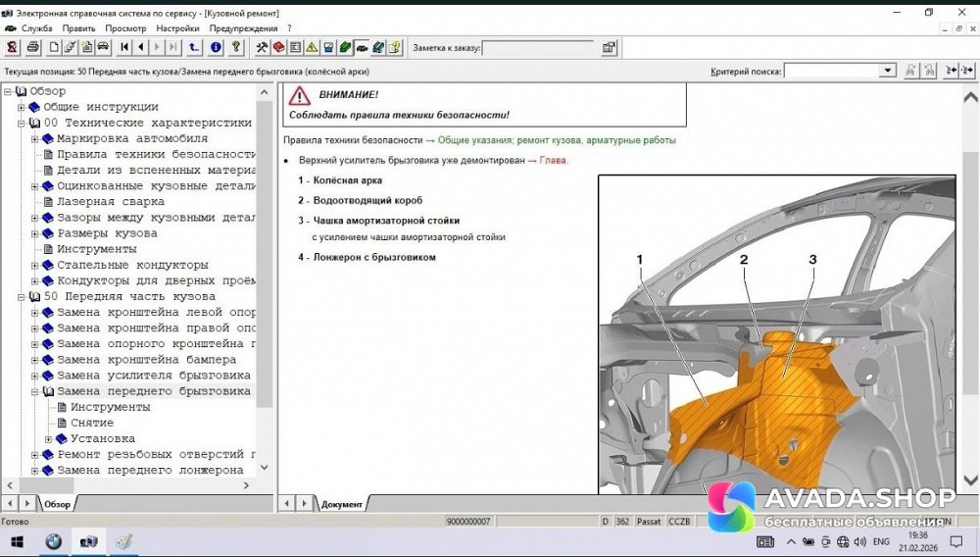
Task: Go to first page with the skip-back arrow
Action: click(x=125, y=47)
